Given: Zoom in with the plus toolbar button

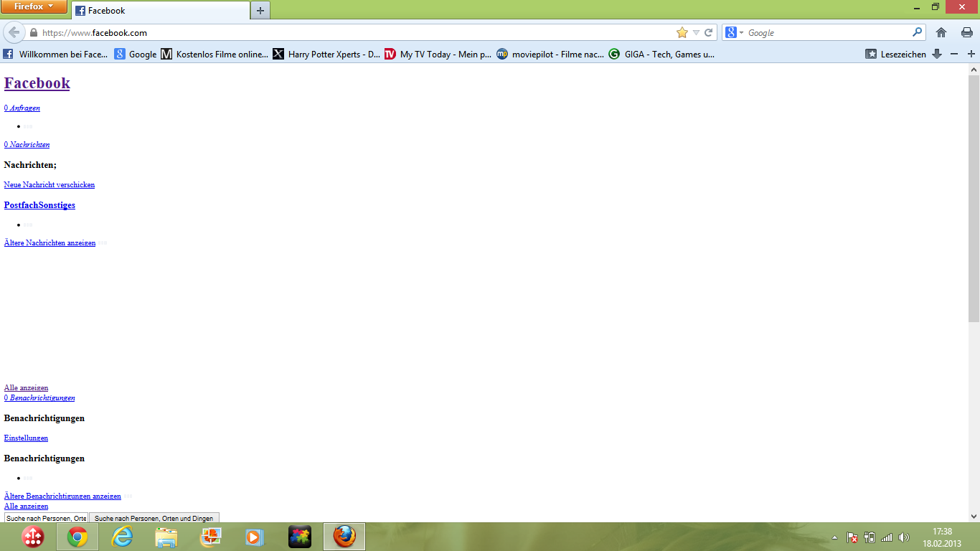Looking at the screenshot, I should (971, 54).
